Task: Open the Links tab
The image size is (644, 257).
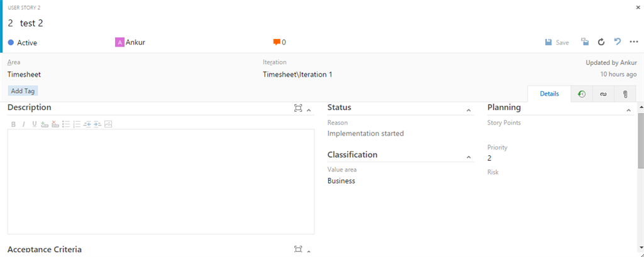Action: (604, 94)
